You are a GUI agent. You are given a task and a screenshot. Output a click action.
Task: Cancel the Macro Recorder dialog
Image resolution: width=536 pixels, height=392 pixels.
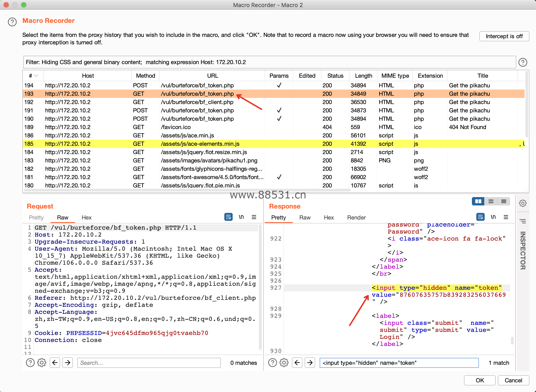coord(513,380)
